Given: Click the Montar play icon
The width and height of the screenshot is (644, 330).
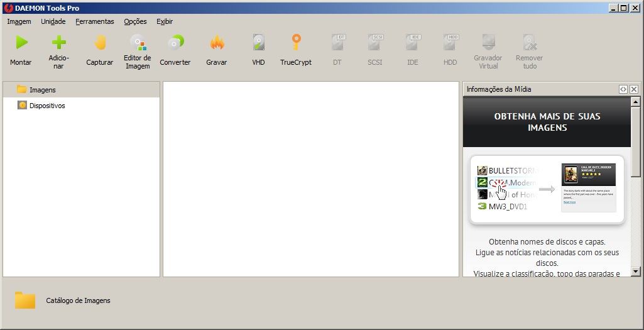Looking at the screenshot, I should (21, 42).
